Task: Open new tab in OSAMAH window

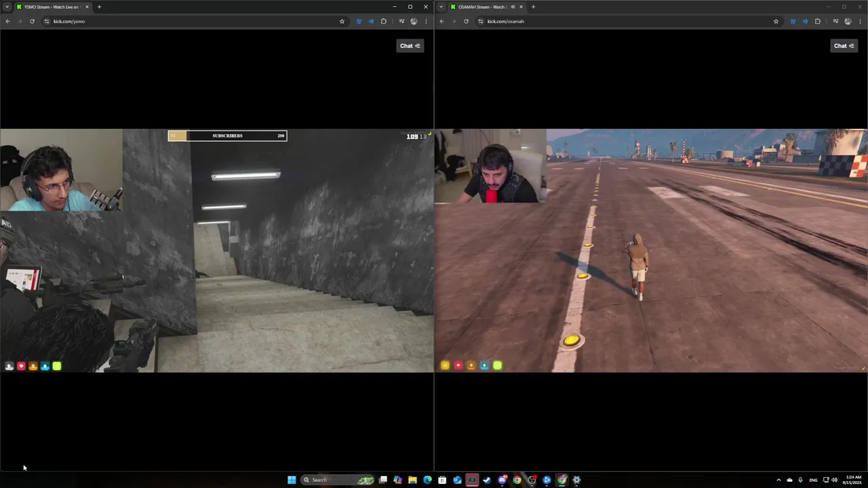Action: tap(533, 7)
